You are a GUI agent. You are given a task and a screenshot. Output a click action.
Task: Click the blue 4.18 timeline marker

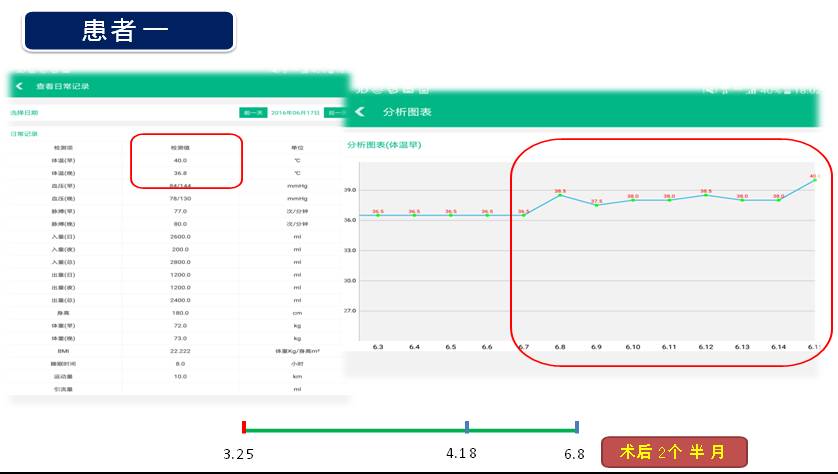tap(466, 428)
